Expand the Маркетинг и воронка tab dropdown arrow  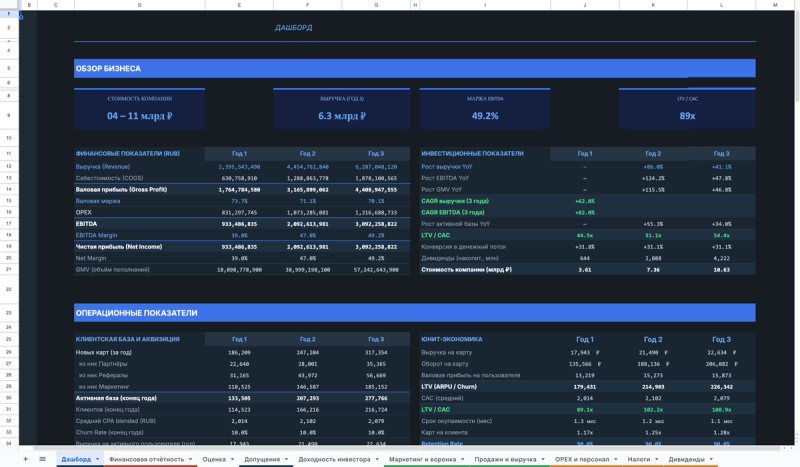click(x=463, y=459)
